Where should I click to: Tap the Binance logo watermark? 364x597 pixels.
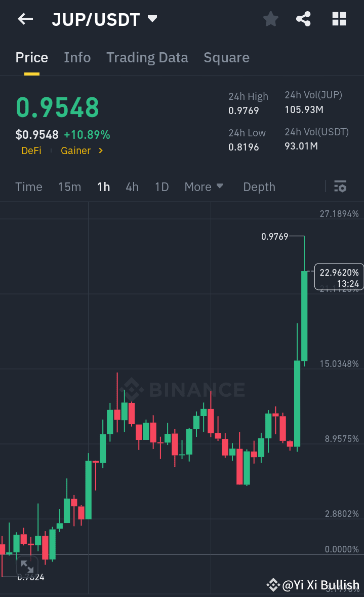[183, 390]
